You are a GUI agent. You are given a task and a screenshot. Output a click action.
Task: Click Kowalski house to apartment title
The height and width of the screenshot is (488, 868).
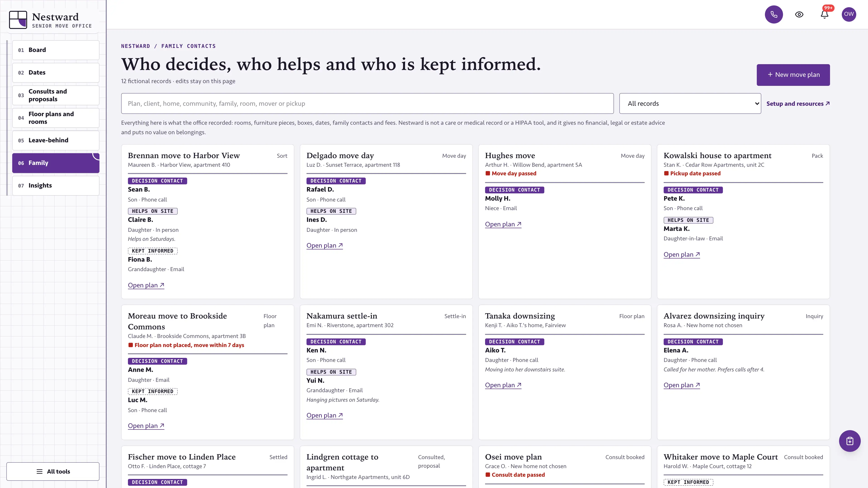[x=717, y=156]
